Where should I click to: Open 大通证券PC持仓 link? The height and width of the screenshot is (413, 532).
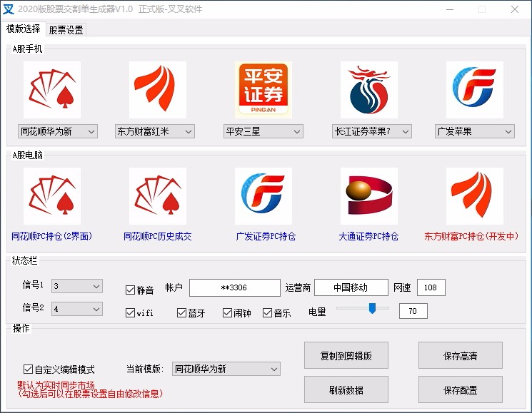click(x=368, y=236)
